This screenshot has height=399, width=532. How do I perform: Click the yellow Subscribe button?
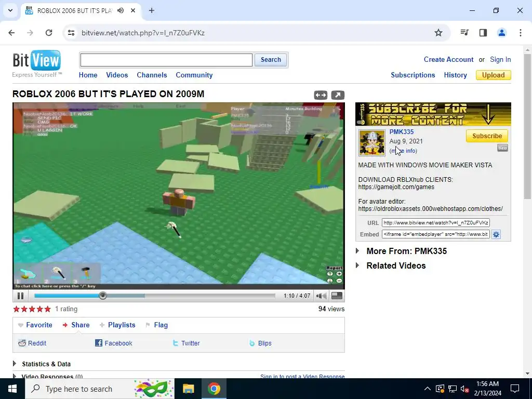click(x=487, y=136)
